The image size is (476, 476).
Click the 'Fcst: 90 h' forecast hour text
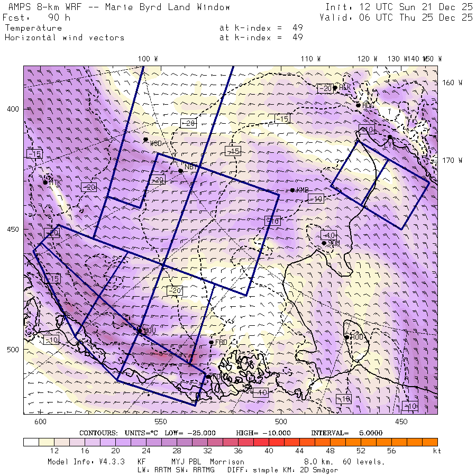pos(36,17)
